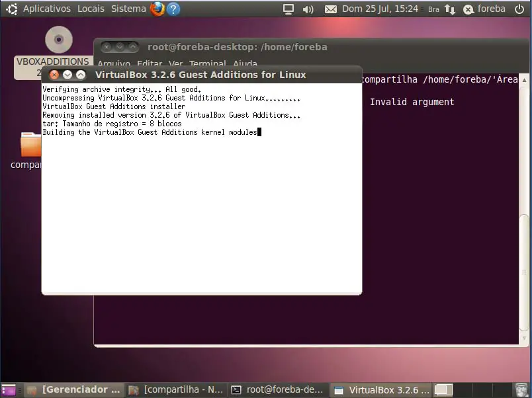Switch to the root@foreba-de... taskbar entry
The image size is (532, 398).
278,390
